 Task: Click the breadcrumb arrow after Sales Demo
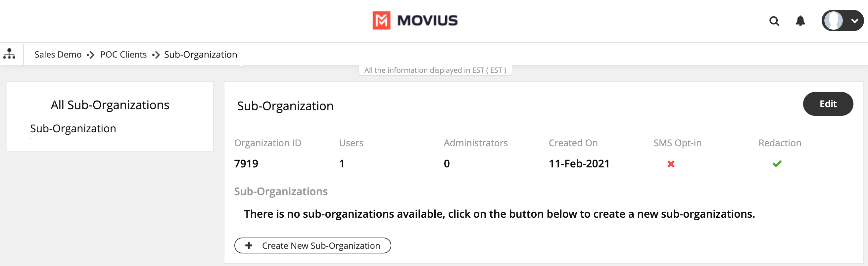[x=90, y=55]
